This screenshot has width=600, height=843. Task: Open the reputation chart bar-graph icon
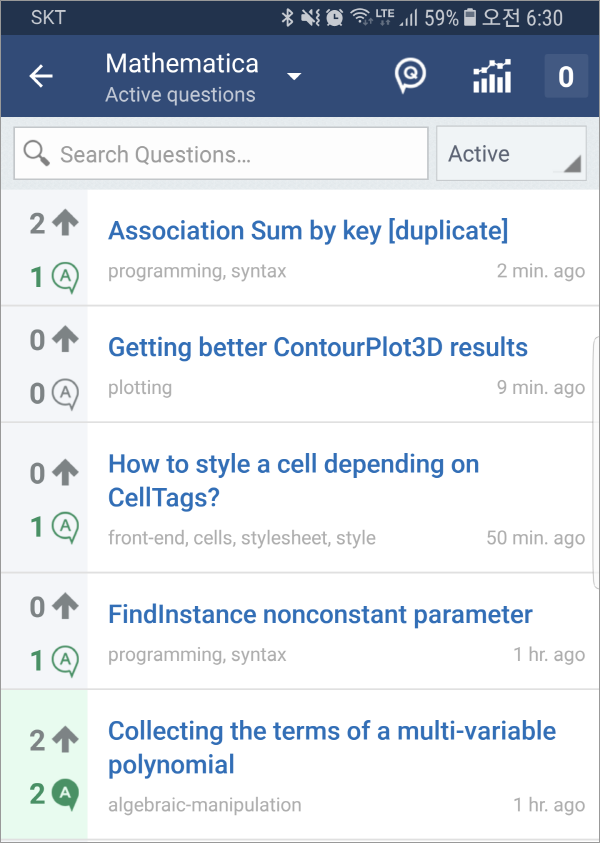(x=492, y=76)
